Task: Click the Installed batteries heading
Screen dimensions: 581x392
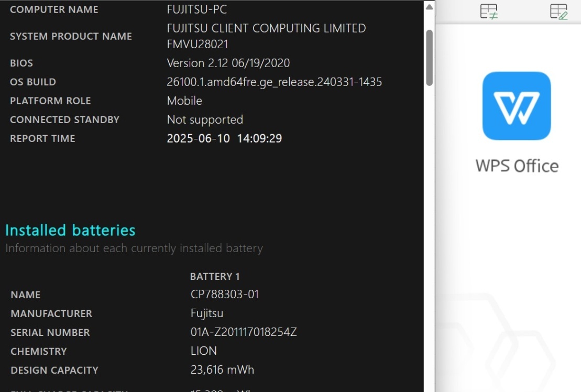Action: pyautogui.click(x=70, y=230)
